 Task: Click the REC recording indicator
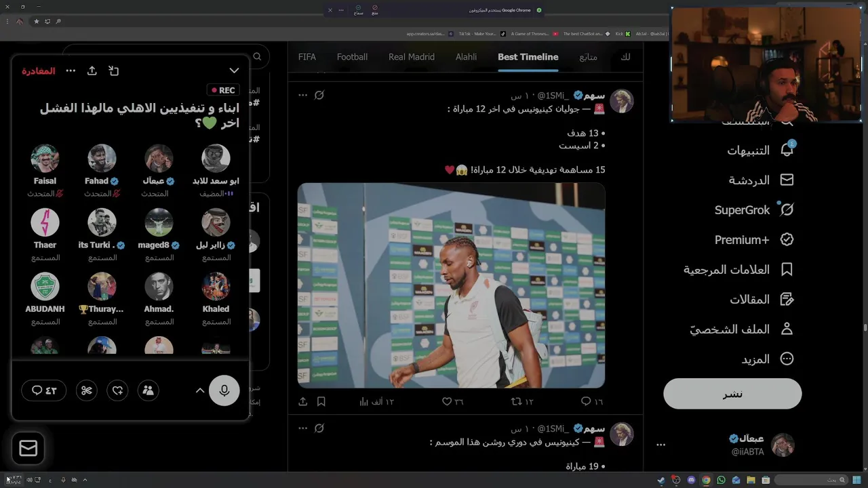pos(223,90)
